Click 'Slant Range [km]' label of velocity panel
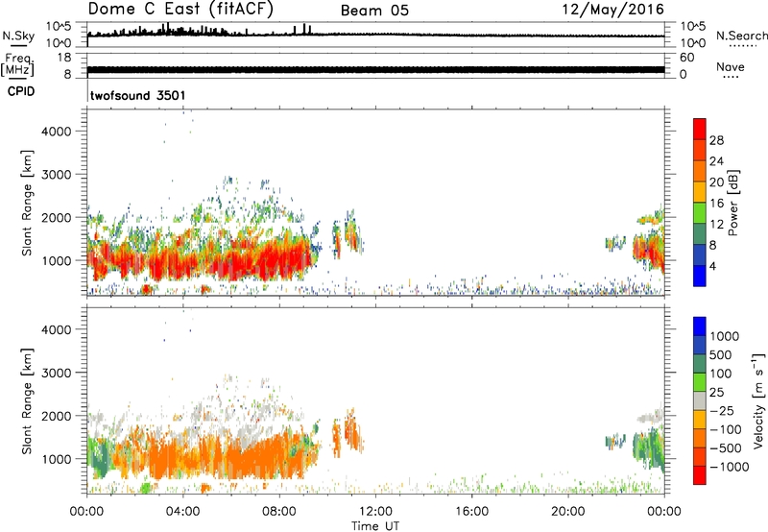 [x=27, y=400]
